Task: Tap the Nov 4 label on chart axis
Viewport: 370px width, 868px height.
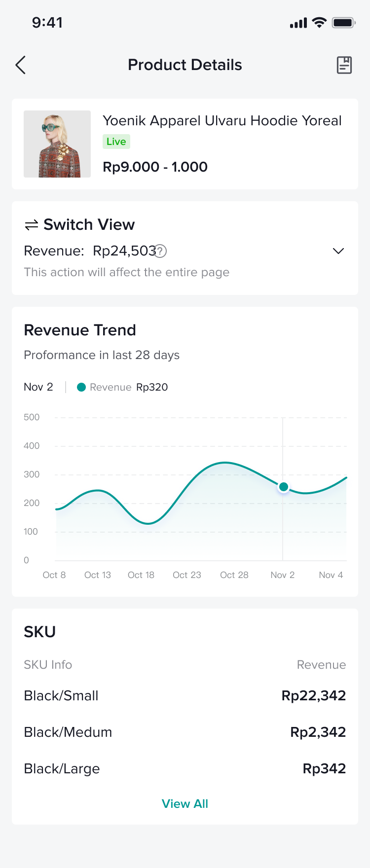Action: pos(331,575)
